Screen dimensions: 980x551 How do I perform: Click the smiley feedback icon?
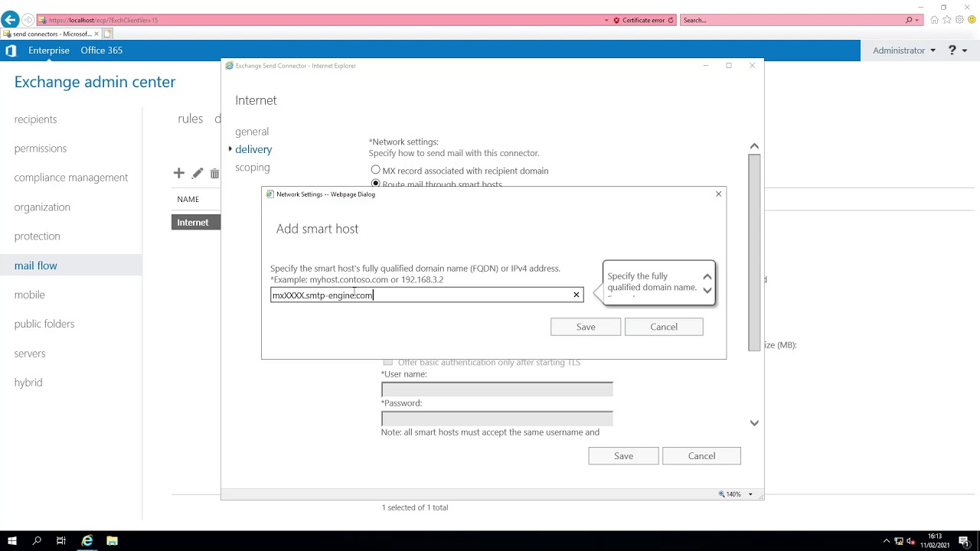(972, 20)
